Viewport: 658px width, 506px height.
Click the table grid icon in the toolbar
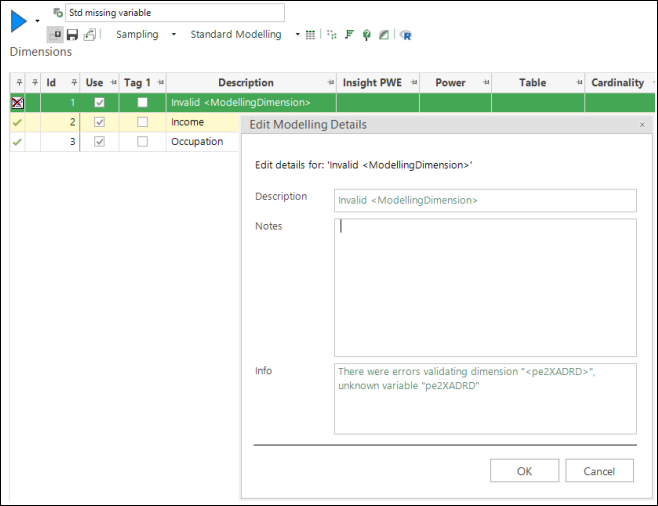coord(310,35)
